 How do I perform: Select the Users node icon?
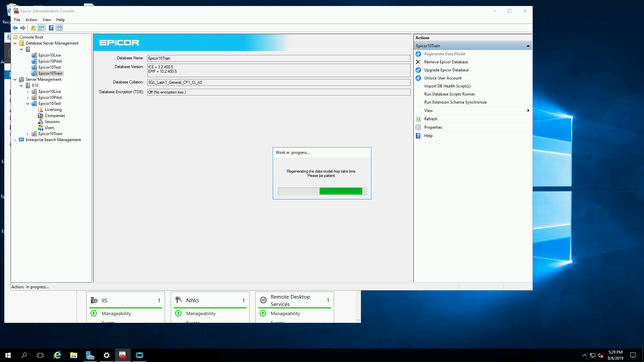tap(41, 128)
